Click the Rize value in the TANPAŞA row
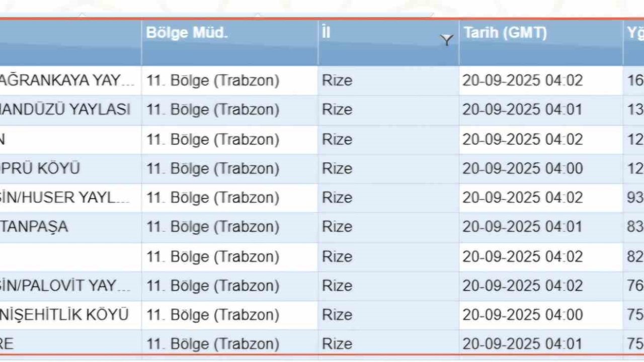644x362 pixels. [x=337, y=227]
